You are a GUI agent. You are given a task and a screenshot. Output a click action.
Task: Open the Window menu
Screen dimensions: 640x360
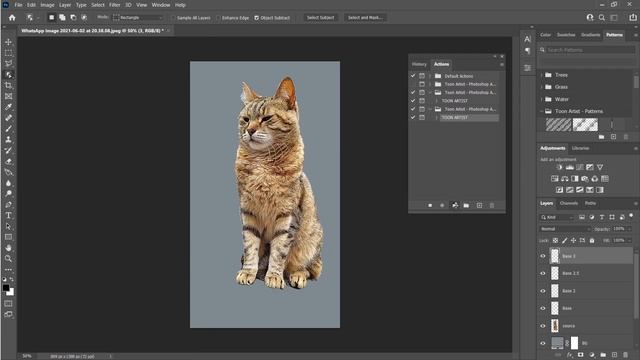coord(161,5)
